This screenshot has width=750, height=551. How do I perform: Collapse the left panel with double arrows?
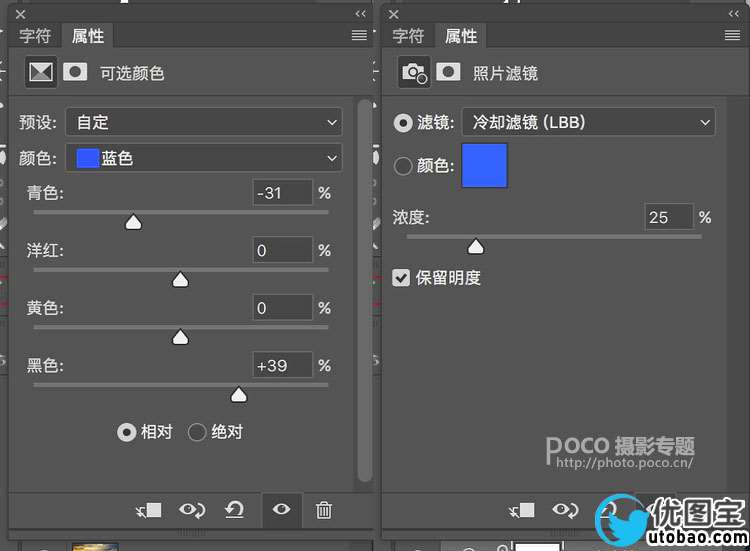point(361,14)
